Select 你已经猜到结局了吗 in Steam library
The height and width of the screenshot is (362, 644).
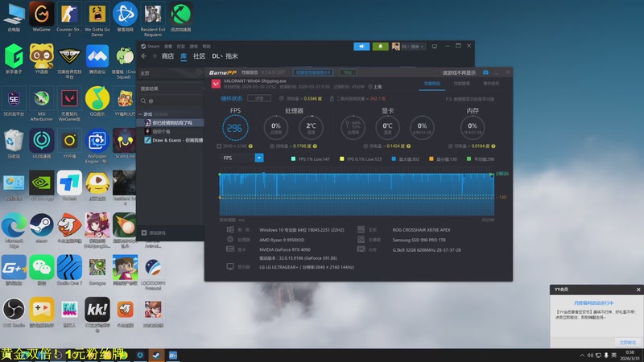(171, 123)
